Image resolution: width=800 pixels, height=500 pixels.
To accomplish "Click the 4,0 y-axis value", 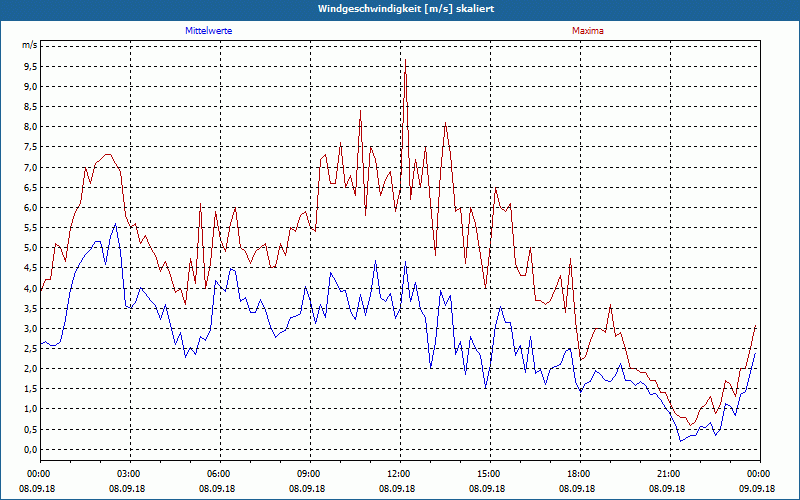I will pyautogui.click(x=30, y=288).
